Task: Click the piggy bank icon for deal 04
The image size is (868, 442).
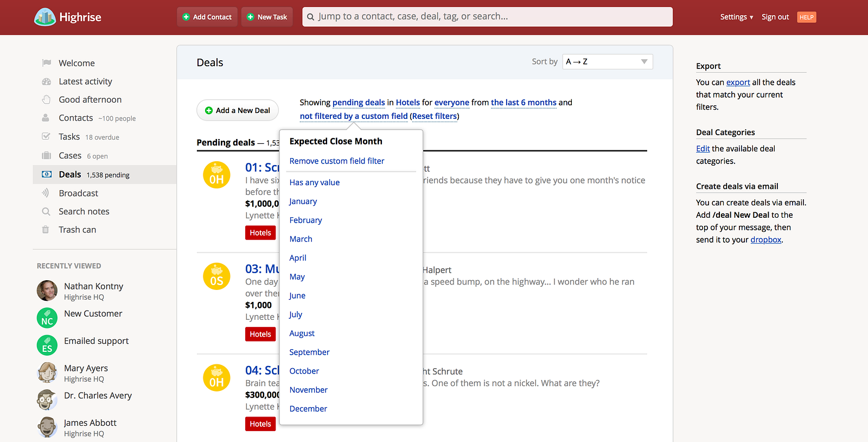Action: tap(216, 378)
